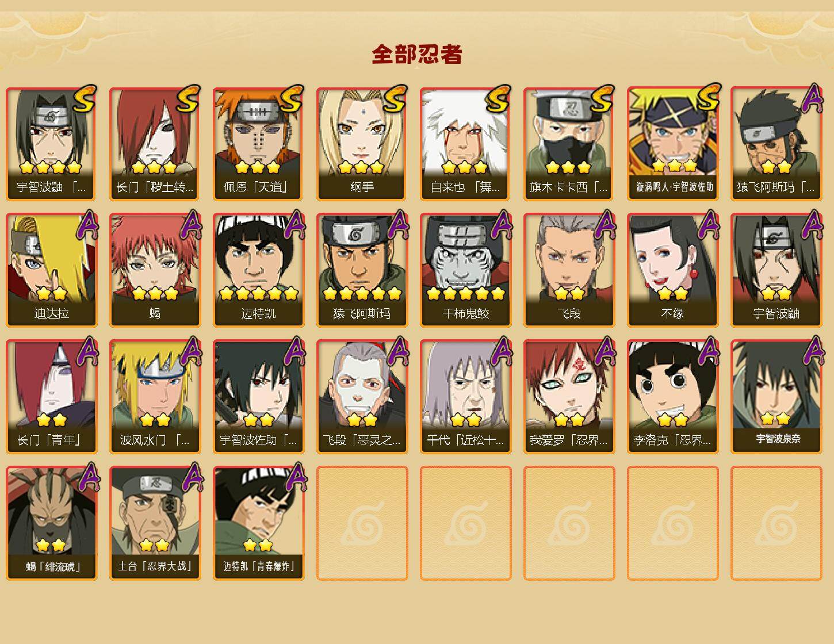834x644 pixels.
Task: Open the 宇智波泉奈 ninja card
Action: point(776,397)
